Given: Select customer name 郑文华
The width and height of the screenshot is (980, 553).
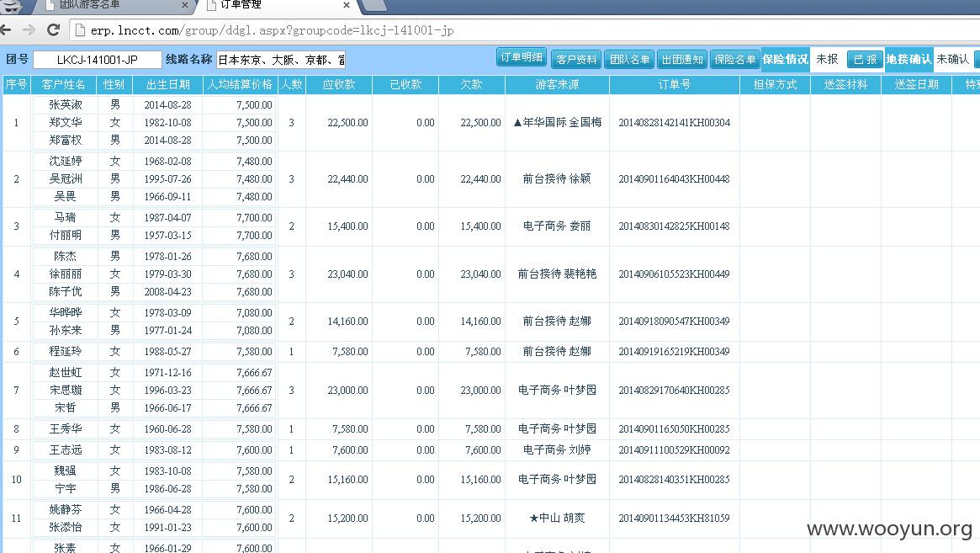Looking at the screenshot, I should (65, 123).
